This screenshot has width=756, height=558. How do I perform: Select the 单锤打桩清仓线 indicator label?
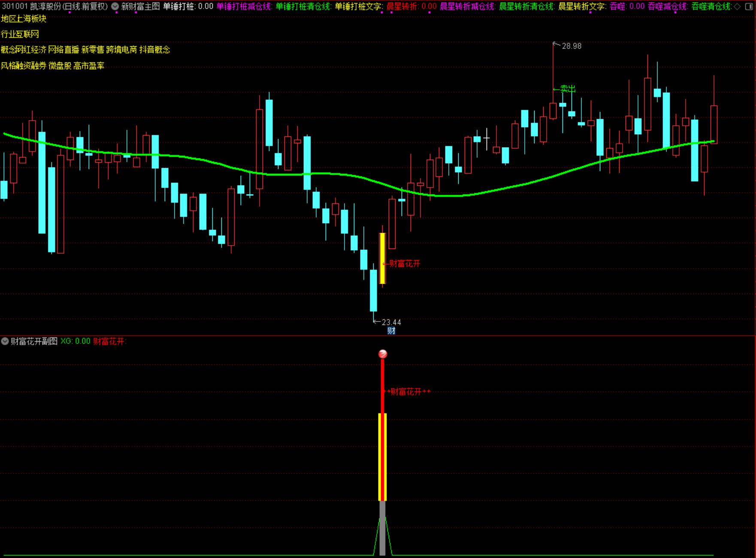[x=303, y=6]
